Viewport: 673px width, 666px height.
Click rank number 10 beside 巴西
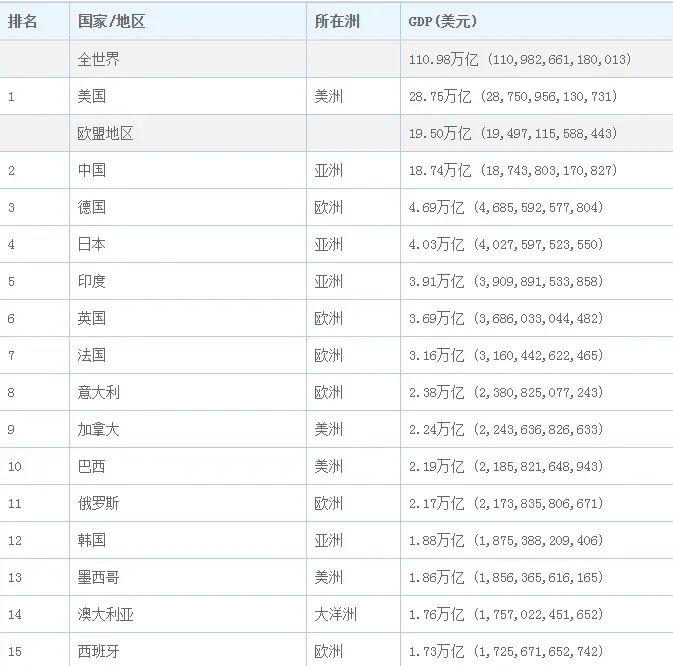click(15, 466)
